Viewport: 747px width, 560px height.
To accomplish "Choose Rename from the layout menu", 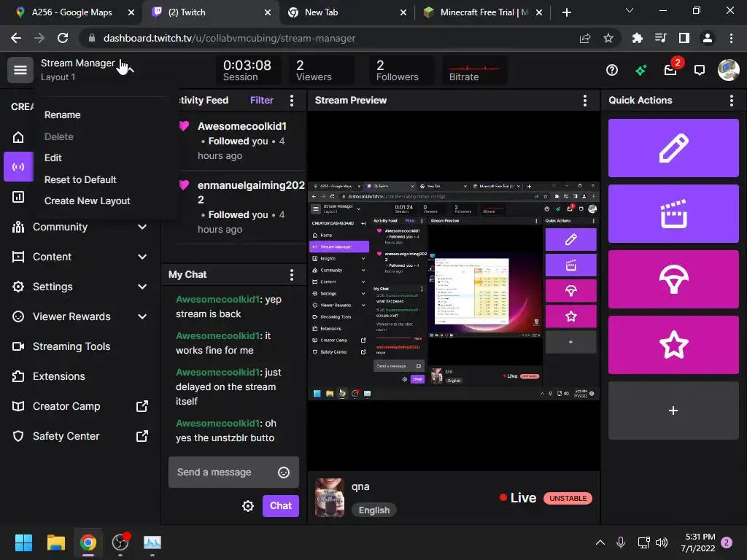I will point(63,114).
